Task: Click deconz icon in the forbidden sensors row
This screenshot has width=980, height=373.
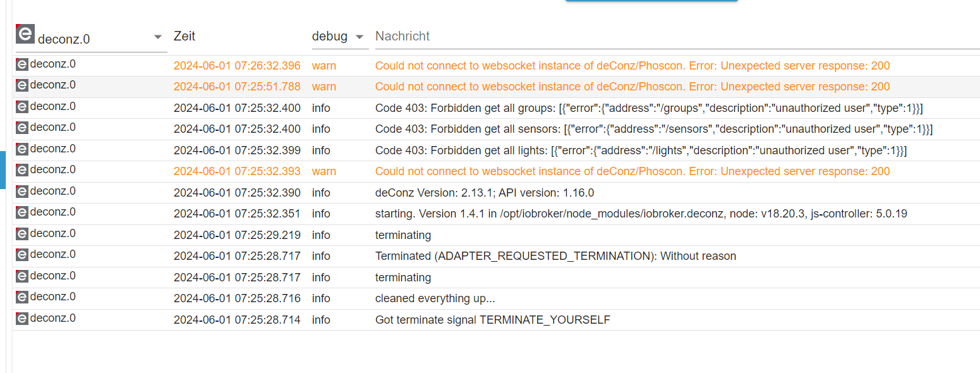Action: [x=22, y=128]
